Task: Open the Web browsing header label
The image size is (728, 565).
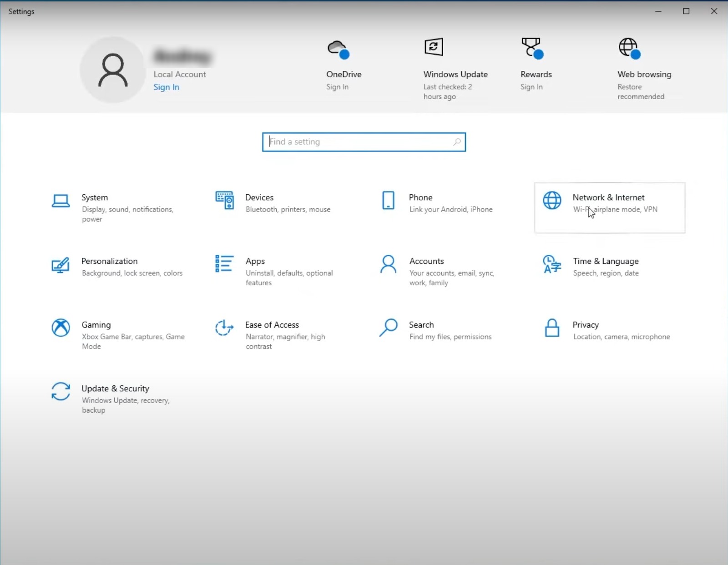Action: [x=644, y=74]
